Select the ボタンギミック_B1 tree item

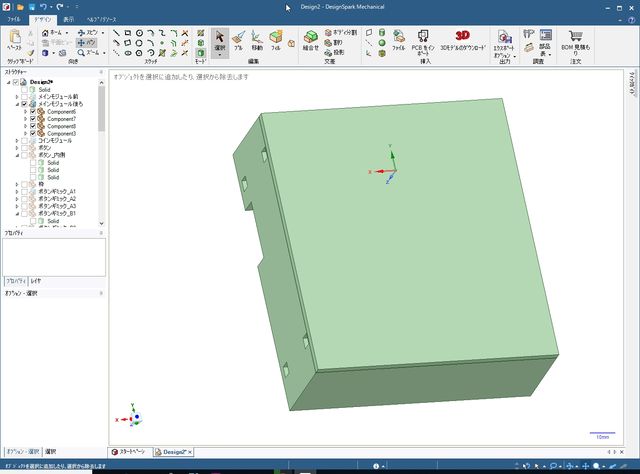(x=57, y=214)
